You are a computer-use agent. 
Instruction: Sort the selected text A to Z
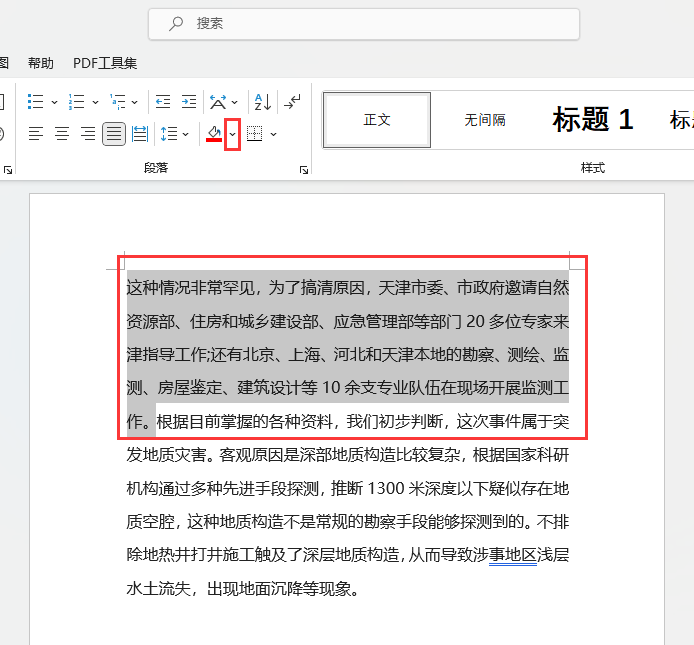(x=262, y=102)
